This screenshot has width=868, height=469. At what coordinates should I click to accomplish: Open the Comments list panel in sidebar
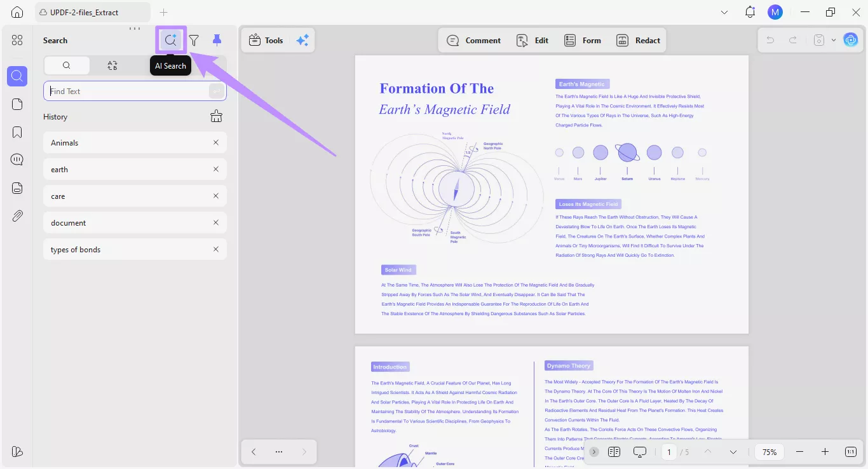click(17, 160)
